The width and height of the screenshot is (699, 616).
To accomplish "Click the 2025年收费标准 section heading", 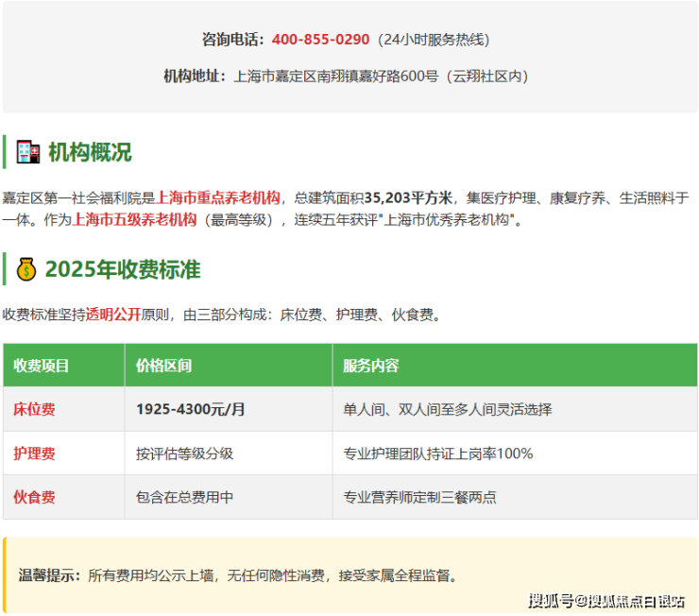I will (x=123, y=269).
